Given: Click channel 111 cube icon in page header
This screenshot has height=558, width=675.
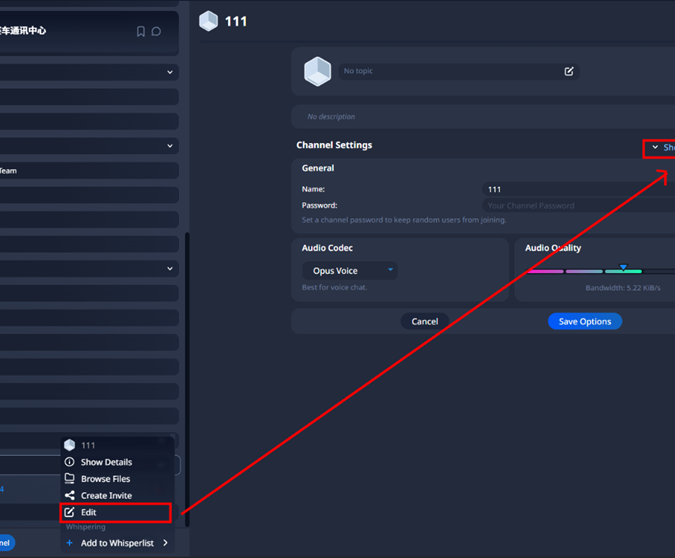Looking at the screenshot, I should click(x=208, y=21).
